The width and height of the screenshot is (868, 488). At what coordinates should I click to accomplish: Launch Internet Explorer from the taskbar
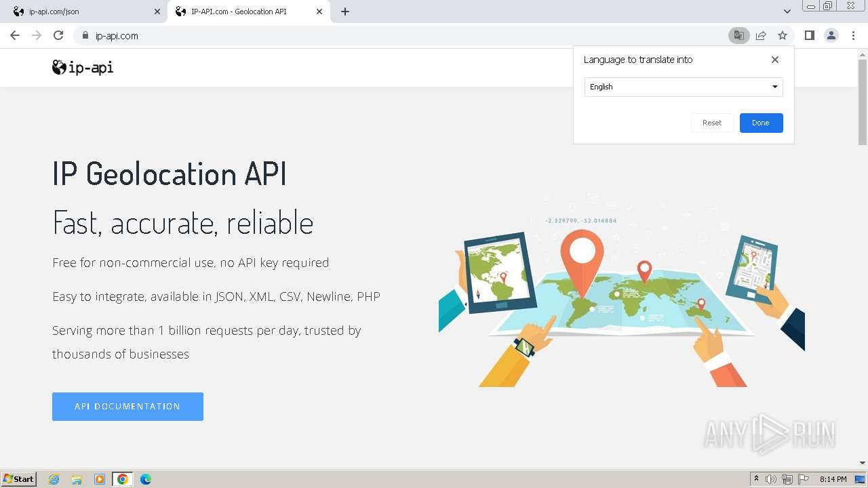click(54, 479)
